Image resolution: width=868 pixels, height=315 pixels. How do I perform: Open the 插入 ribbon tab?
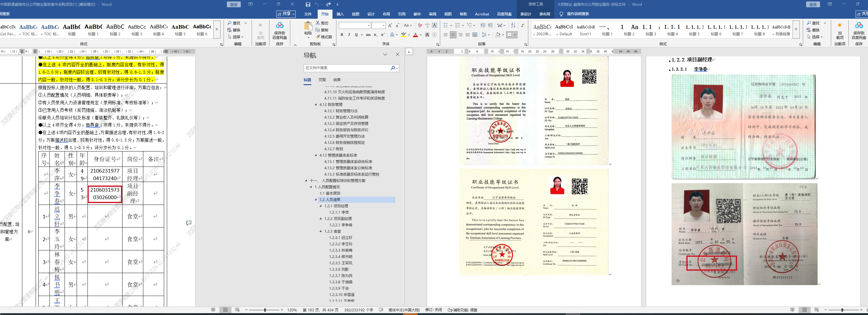pyautogui.click(x=340, y=14)
